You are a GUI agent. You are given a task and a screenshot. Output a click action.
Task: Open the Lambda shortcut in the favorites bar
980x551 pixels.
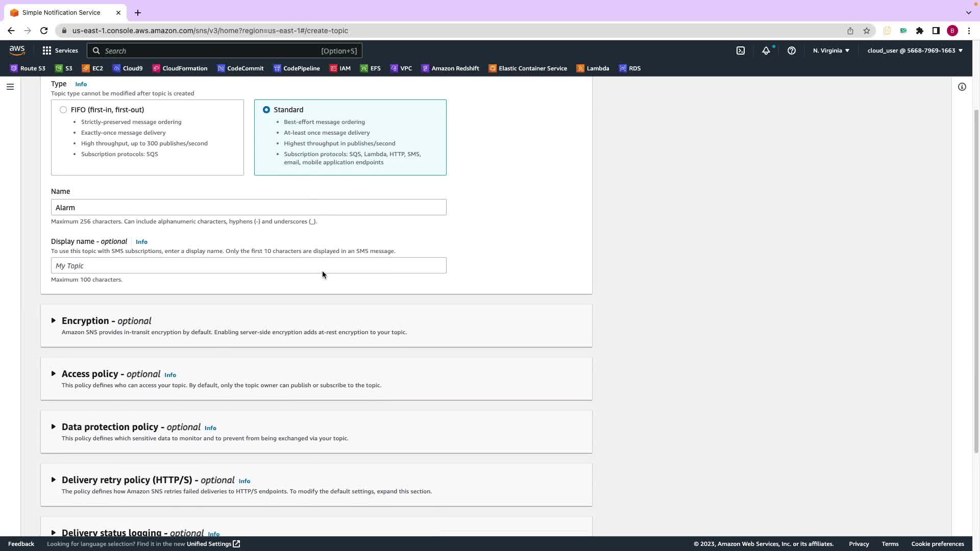(x=593, y=68)
